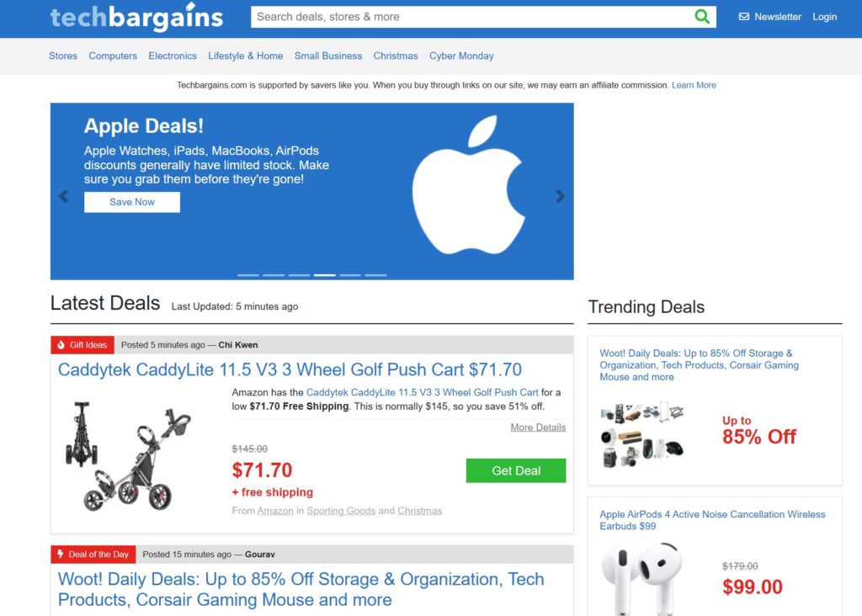Select the first carousel indicator dash
Viewport: 862px width, 616px height.
(248, 274)
